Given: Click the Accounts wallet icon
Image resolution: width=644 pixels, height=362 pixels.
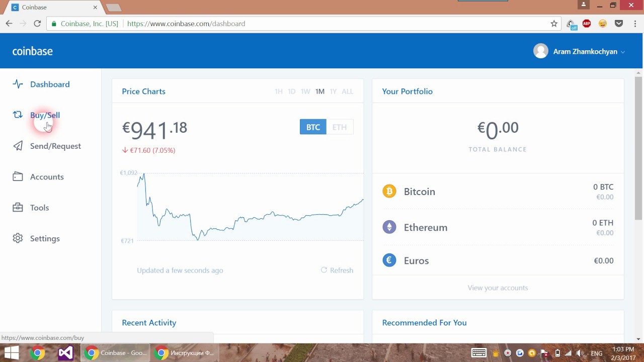Looking at the screenshot, I should pos(18,176).
